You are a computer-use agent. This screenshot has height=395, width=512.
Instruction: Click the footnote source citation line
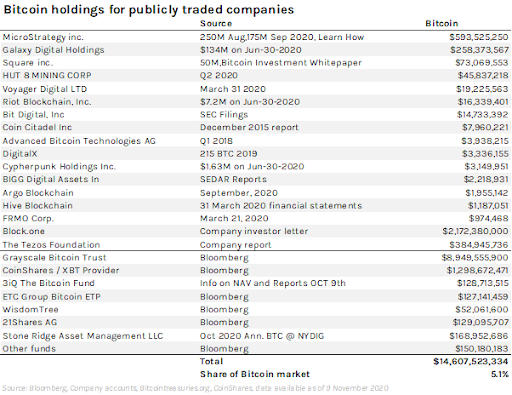tap(195, 388)
